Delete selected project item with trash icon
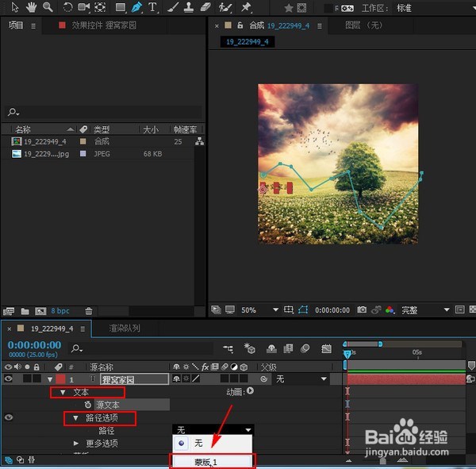 tap(89, 311)
